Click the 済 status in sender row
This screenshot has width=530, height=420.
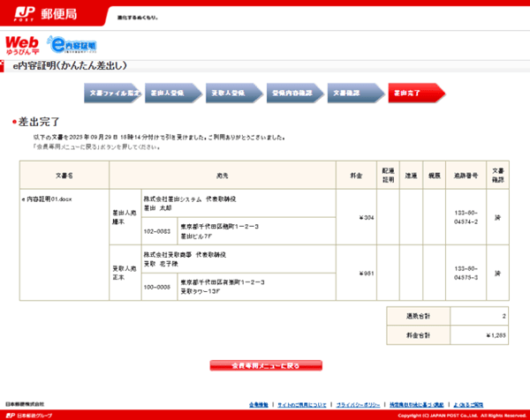click(x=497, y=217)
